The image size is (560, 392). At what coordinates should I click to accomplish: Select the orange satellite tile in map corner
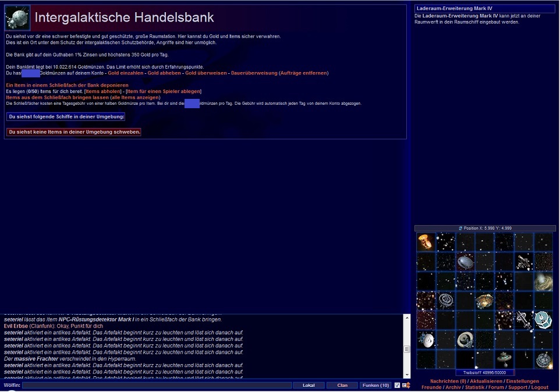[426, 242]
